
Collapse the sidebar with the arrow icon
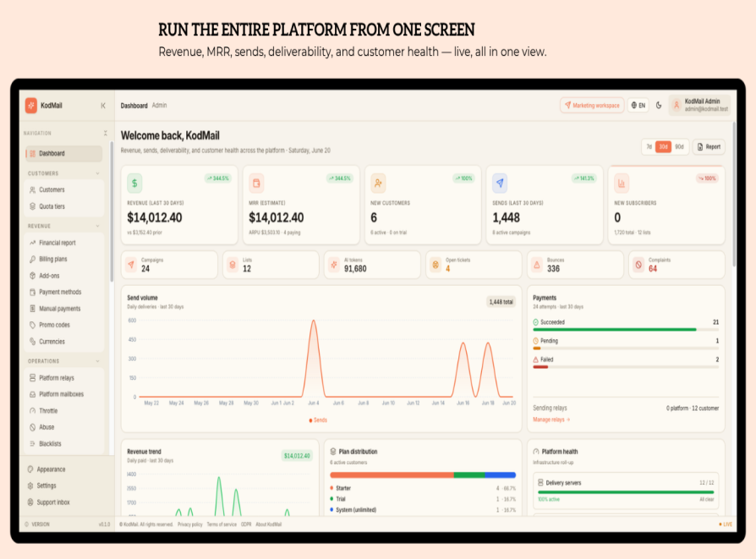102,106
